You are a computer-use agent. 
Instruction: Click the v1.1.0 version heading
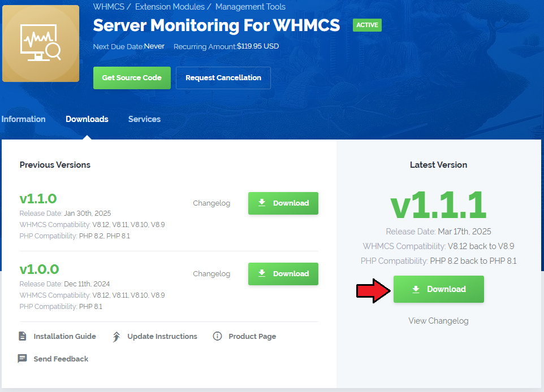pyautogui.click(x=38, y=199)
